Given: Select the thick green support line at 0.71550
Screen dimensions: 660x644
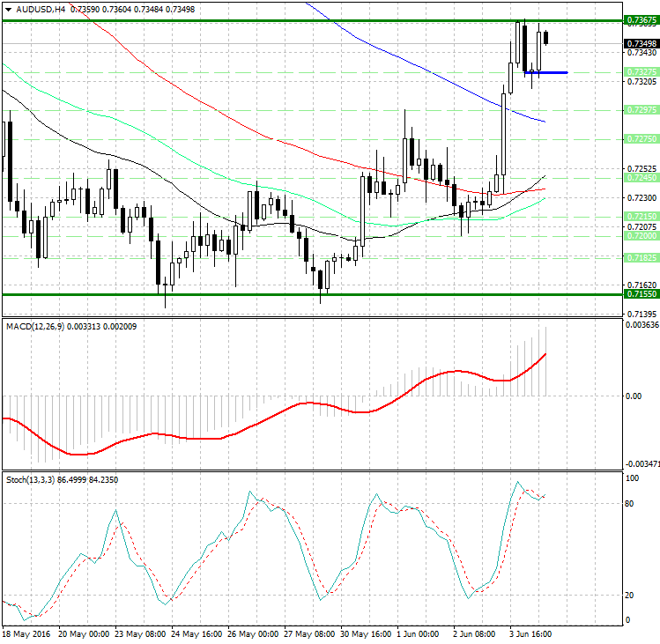Looking at the screenshot, I should (x=312, y=294).
